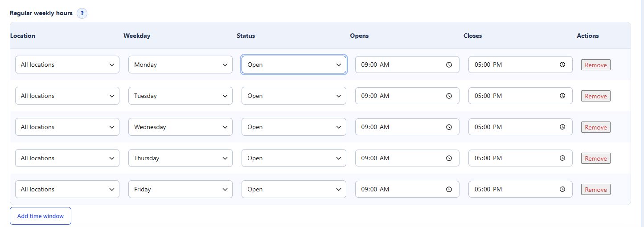The width and height of the screenshot is (644, 227).
Task: Open clock picker in Wednesday Opens field
Action: [449, 127]
